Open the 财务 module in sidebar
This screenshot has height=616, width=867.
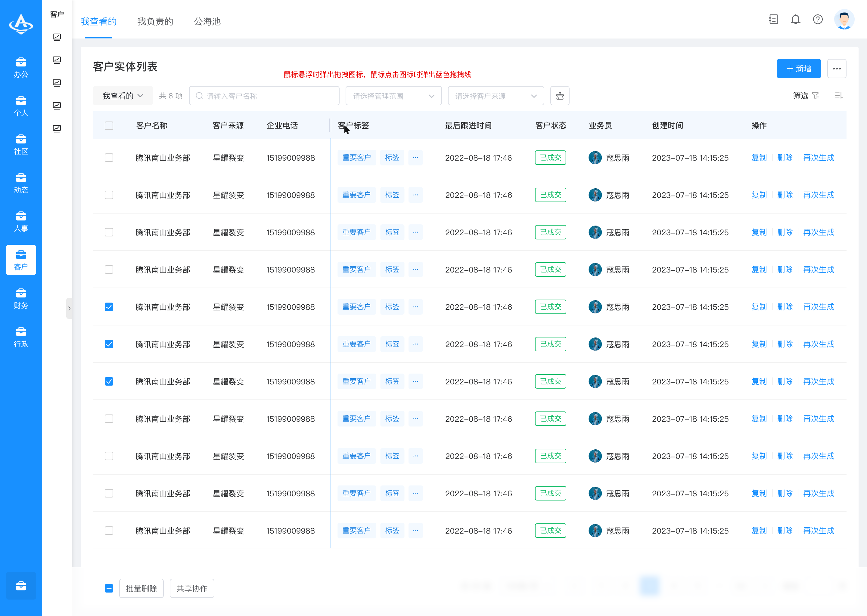click(x=21, y=298)
